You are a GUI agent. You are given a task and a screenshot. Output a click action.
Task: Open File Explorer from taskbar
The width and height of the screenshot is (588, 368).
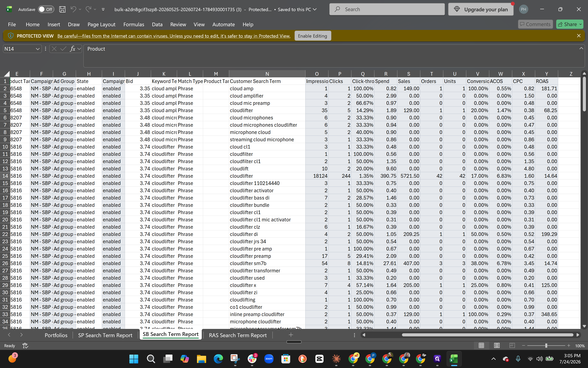[201, 359]
